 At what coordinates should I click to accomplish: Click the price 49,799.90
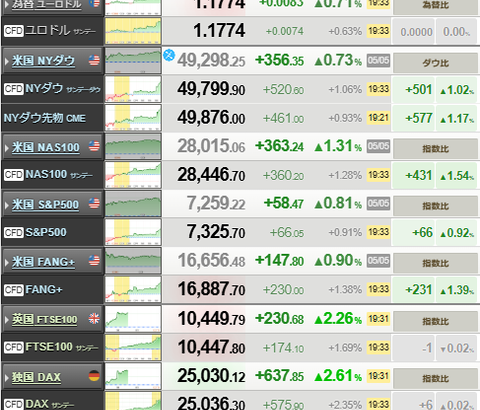[x=211, y=89]
